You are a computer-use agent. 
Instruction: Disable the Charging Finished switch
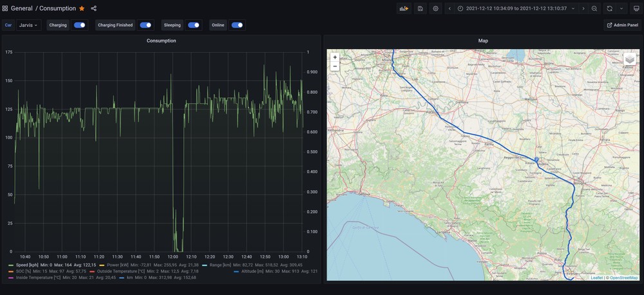[x=146, y=25]
